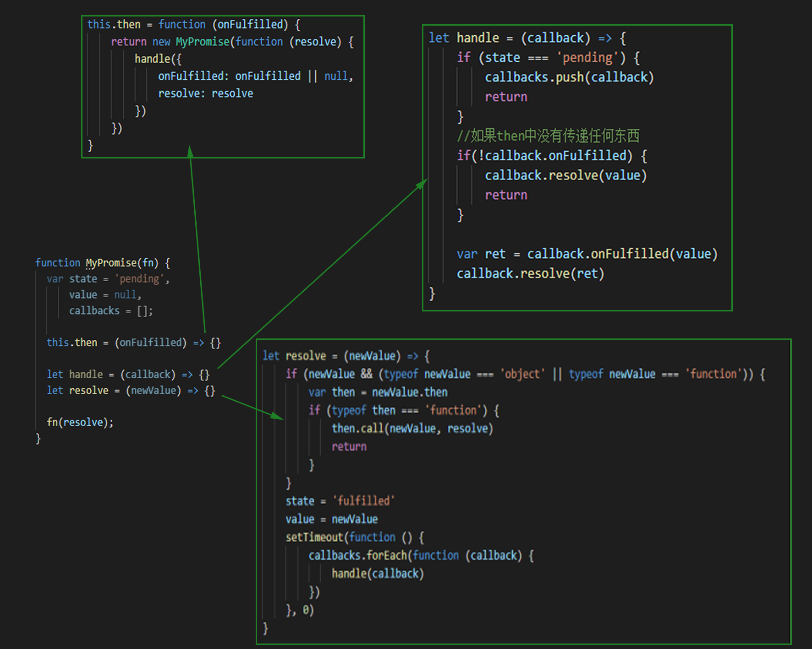Click the "callbacks.push(callback)" line
The height and width of the screenshot is (649, 812).
569,77
